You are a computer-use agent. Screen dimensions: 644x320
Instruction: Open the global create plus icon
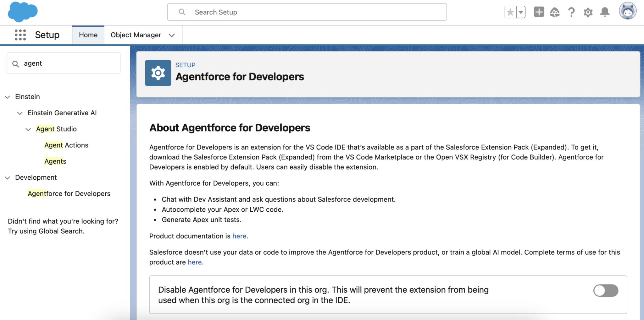tap(538, 12)
